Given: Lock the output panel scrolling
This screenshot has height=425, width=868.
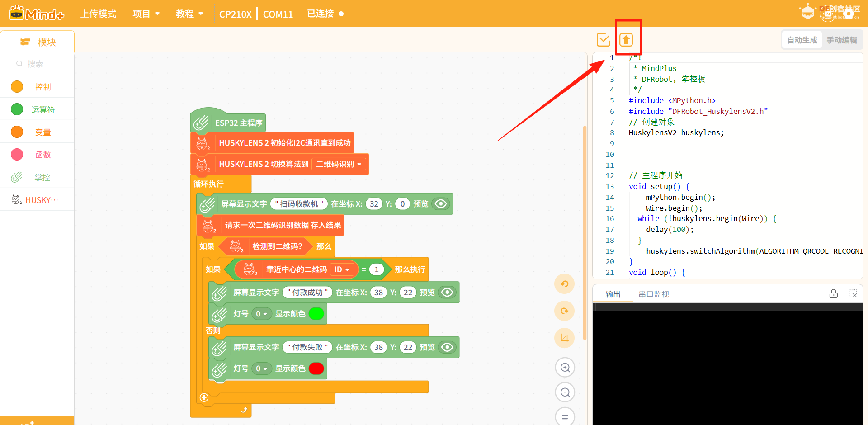Looking at the screenshot, I should [x=834, y=294].
